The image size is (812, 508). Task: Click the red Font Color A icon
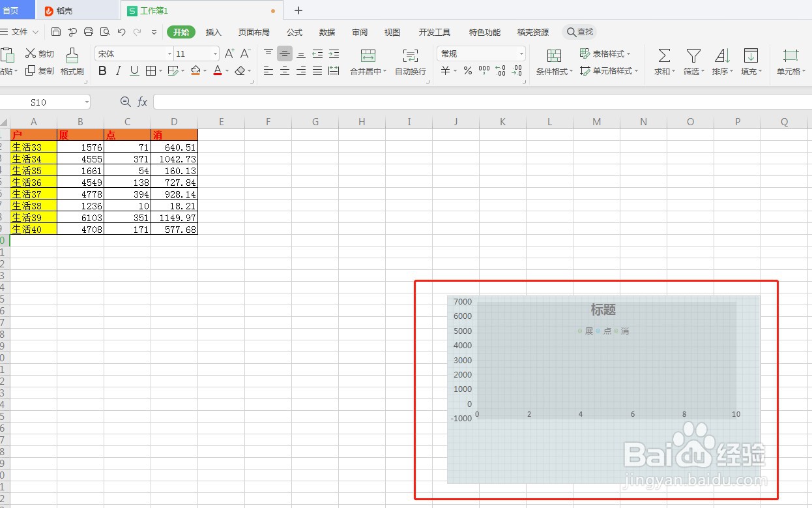tap(218, 70)
